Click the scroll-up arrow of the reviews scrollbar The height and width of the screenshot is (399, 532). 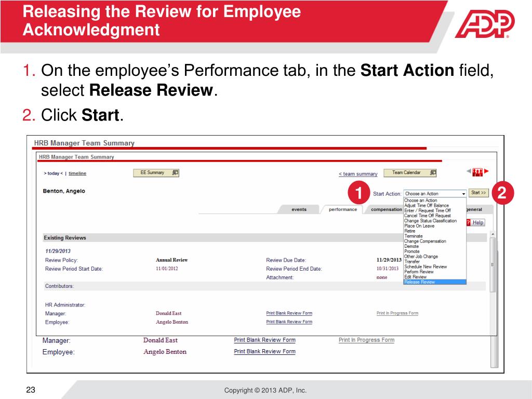(x=493, y=234)
